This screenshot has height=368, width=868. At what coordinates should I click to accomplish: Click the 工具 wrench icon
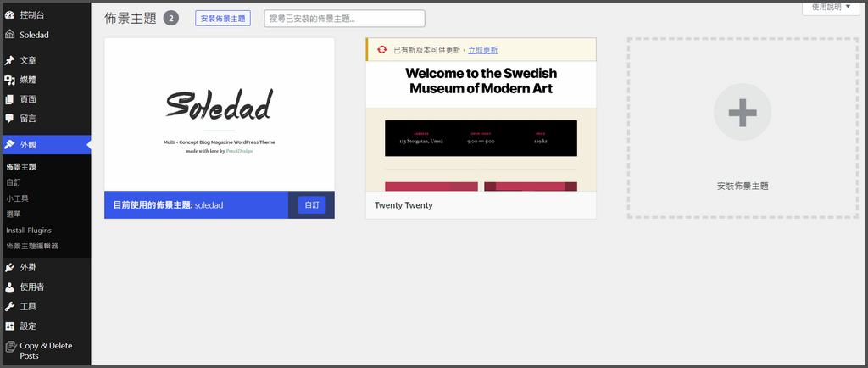9,306
